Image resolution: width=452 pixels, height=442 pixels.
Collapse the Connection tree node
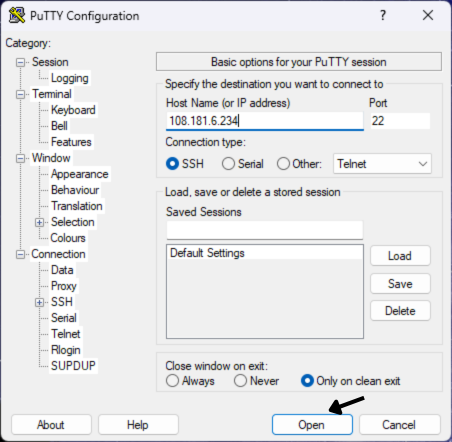[20, 254]
